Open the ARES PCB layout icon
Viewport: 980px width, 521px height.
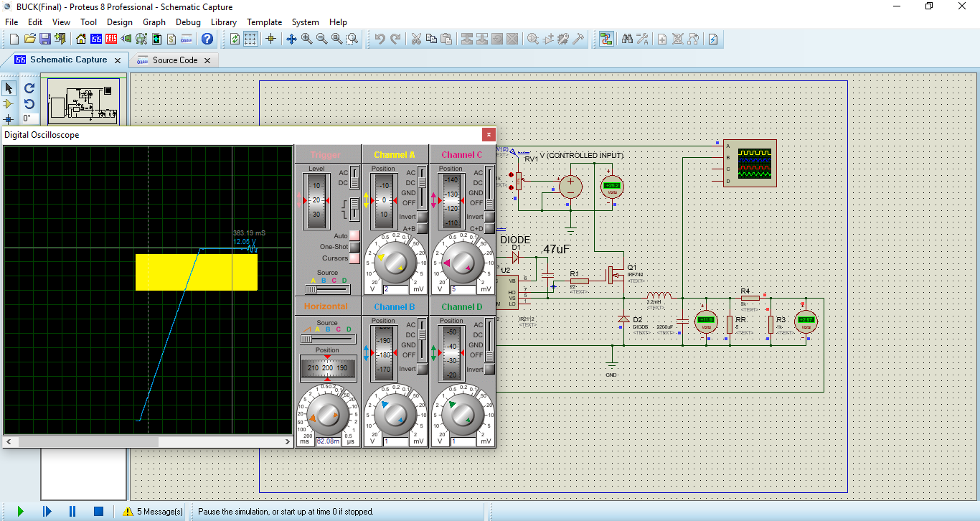[x=111, y=39]
